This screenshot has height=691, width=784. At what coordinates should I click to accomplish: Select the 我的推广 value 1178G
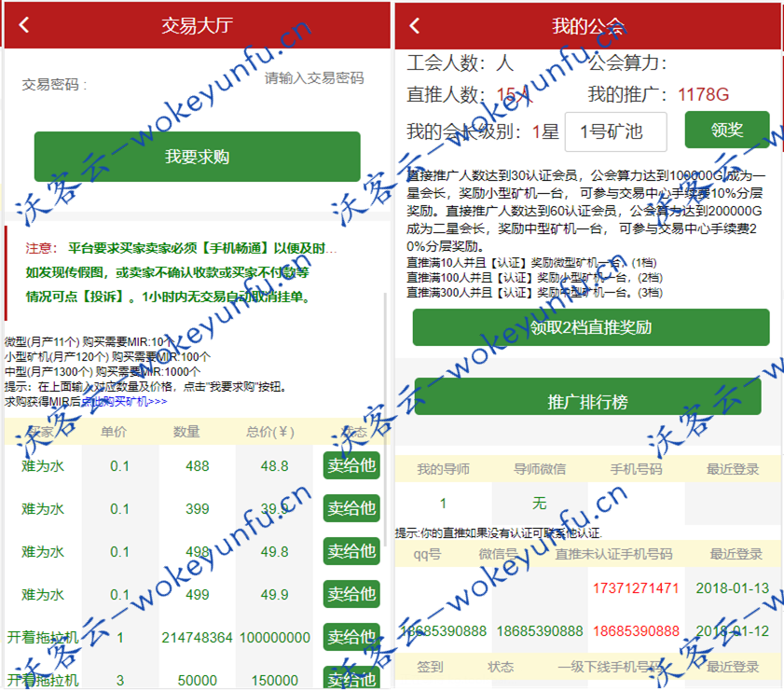point(703,94)
